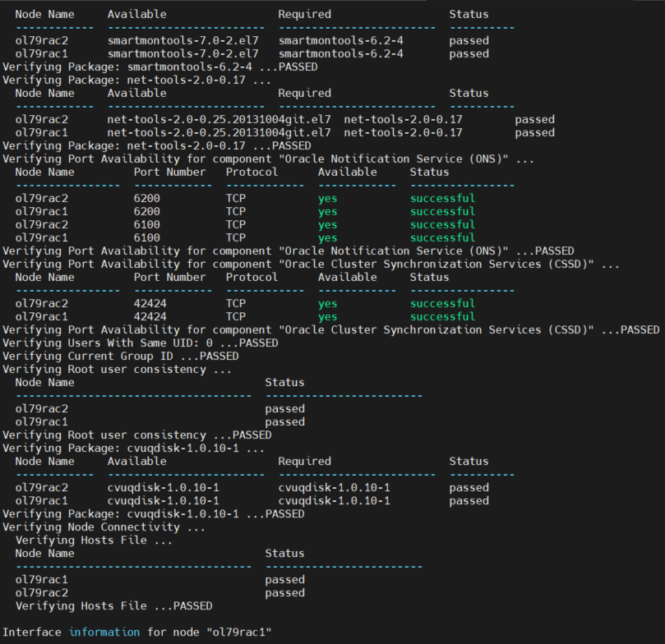Image resolution: width=665 pixels, height=644 pixels.
Task: Click the 'Required' header in the top smartmontools table
Action: tap(304, 15)
